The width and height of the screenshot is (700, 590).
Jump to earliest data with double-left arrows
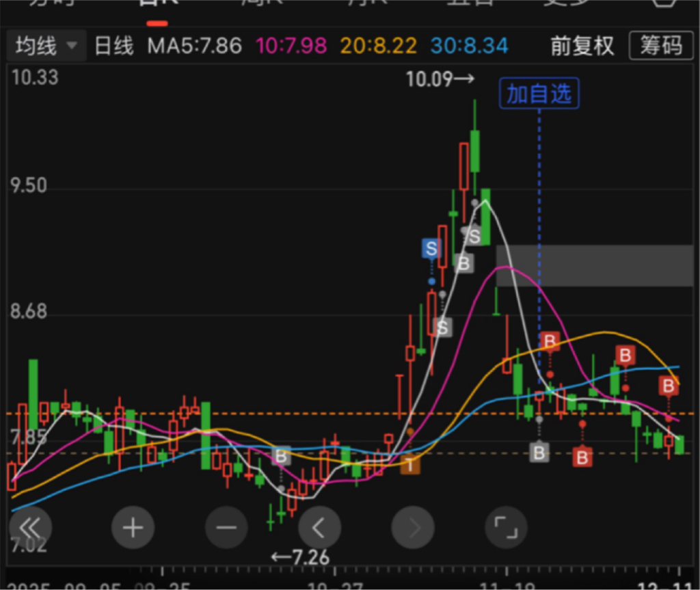coord(30,528)
